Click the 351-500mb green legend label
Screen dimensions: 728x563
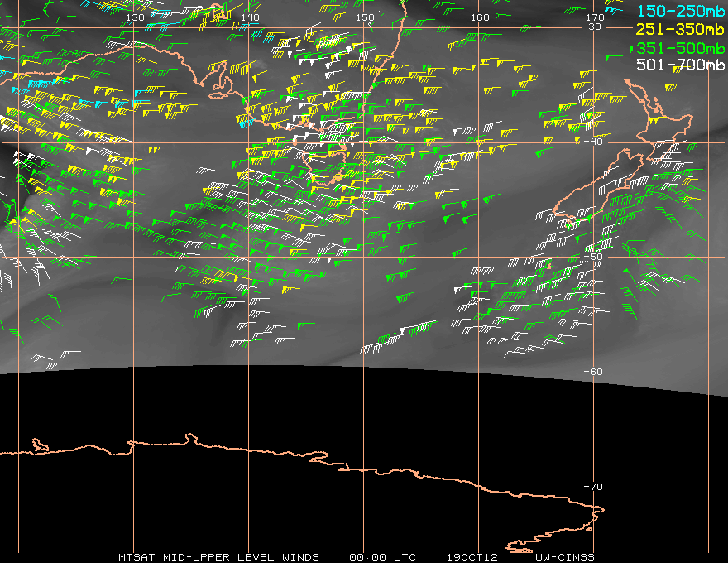coord(680,48)
